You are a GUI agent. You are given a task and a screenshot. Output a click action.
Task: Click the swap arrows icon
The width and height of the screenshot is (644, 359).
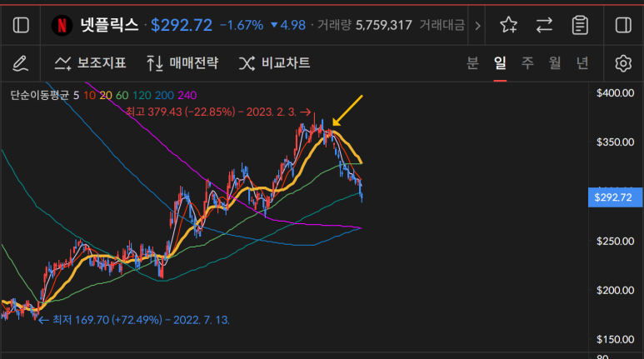544,25
